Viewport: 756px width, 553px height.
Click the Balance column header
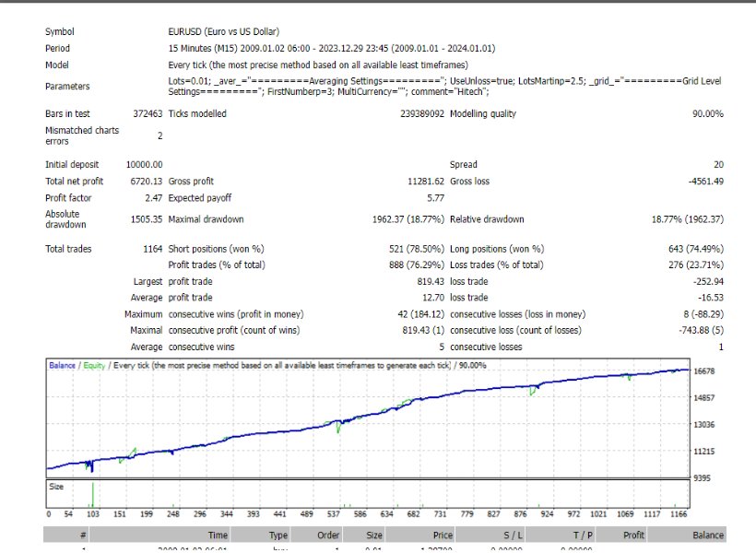tap(708, 535)
